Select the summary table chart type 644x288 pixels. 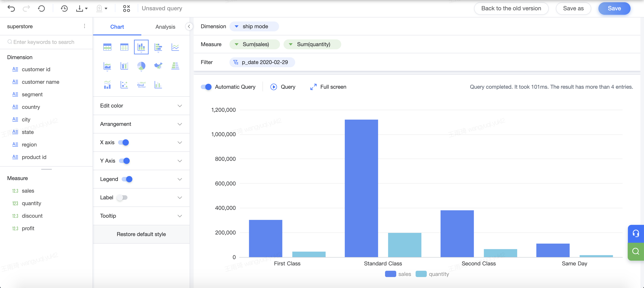pos(107,47)
